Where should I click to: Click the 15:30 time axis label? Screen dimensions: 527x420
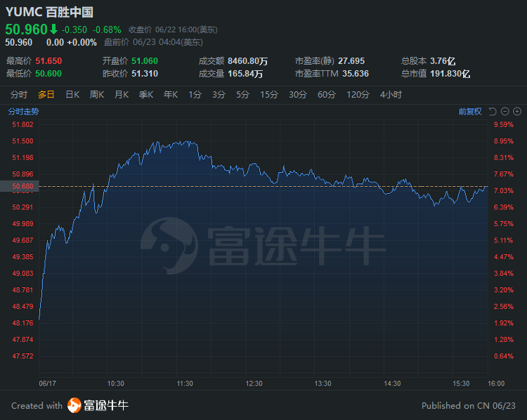click(461, 383)
